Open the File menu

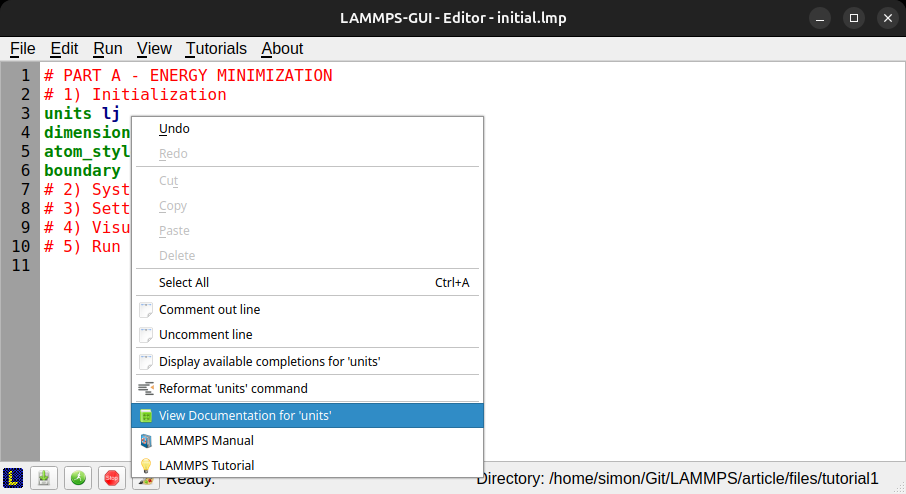[x=22, y=48]
